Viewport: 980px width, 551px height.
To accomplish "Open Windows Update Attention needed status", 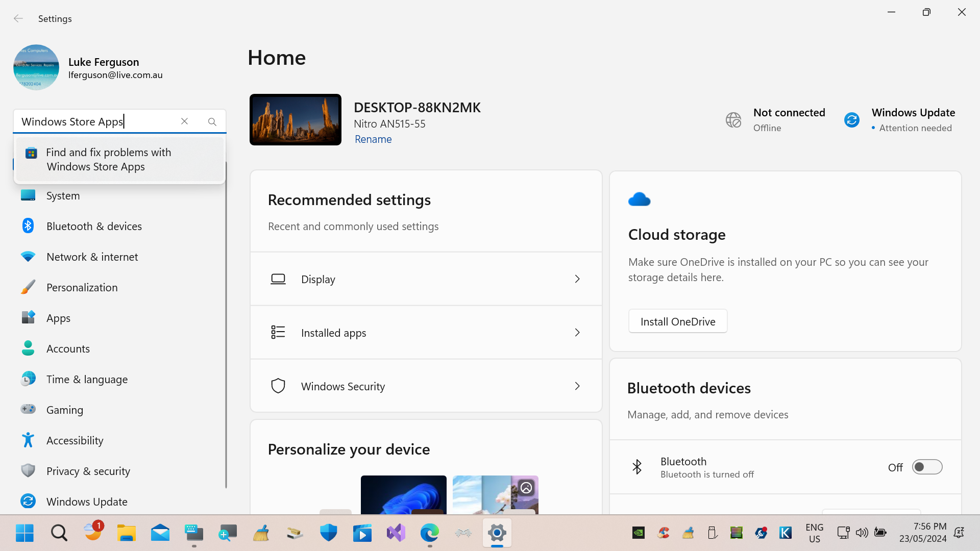I will [x=899, y=120].
